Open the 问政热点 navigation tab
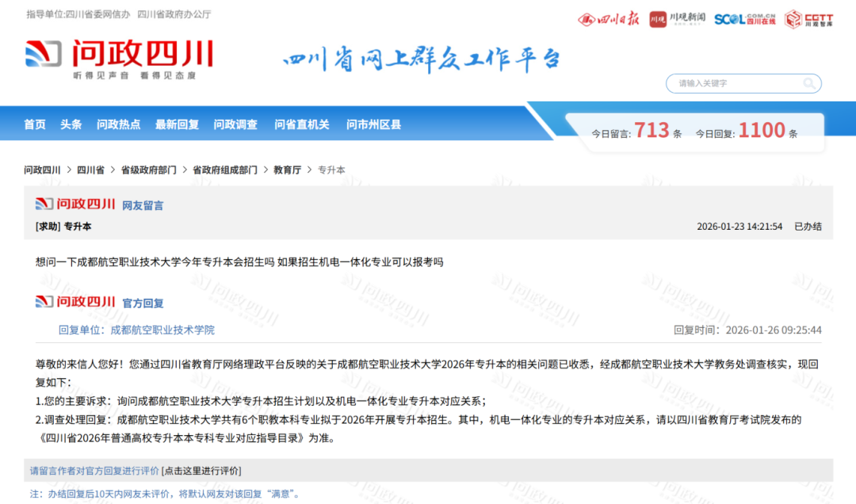 [118, 124]
